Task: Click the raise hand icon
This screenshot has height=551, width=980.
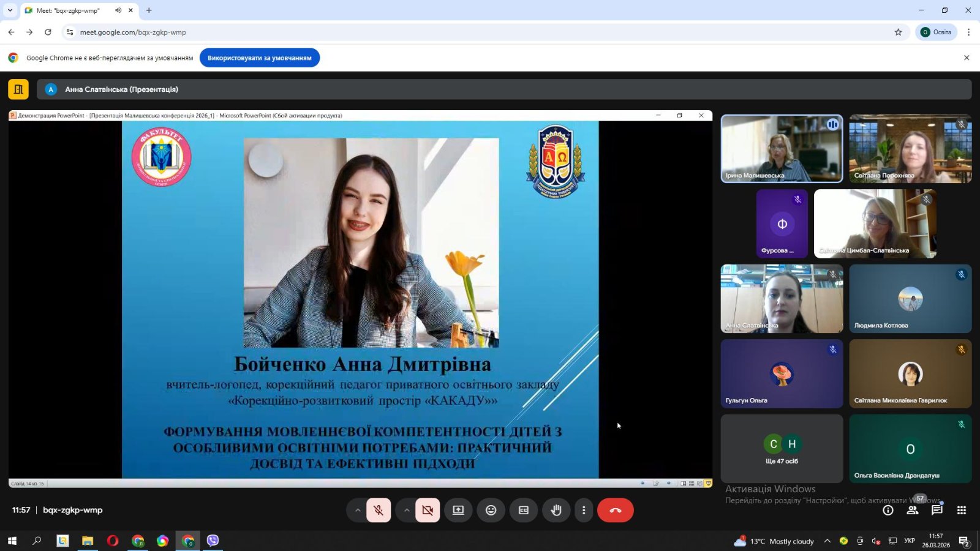Action: tap(556, 510)
